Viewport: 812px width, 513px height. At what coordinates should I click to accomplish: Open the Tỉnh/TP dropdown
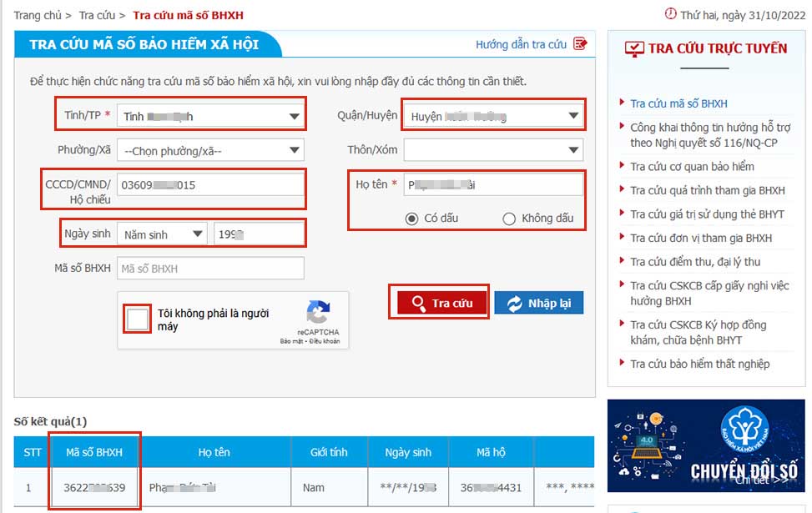click(x=211, y=116)
